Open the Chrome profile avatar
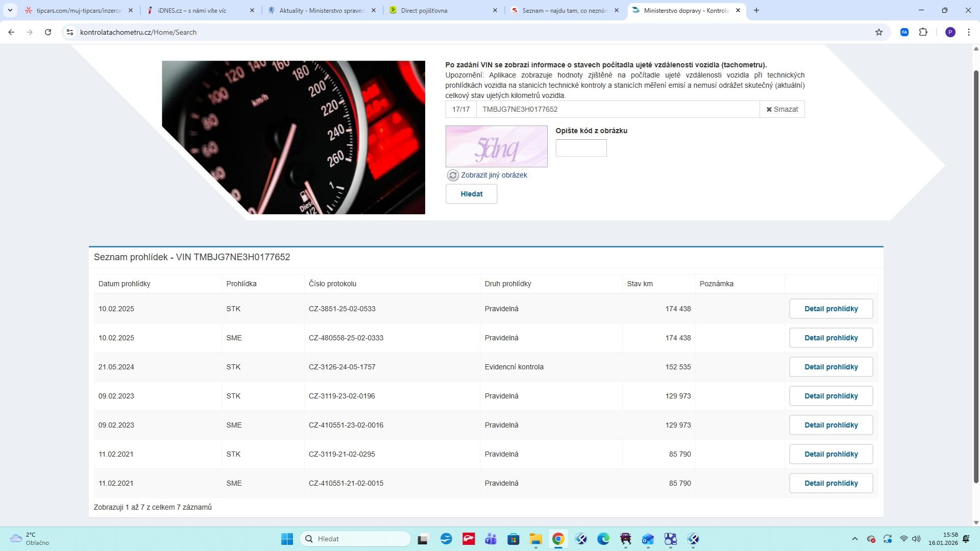980x551 pixels. [x=950, y=32]
